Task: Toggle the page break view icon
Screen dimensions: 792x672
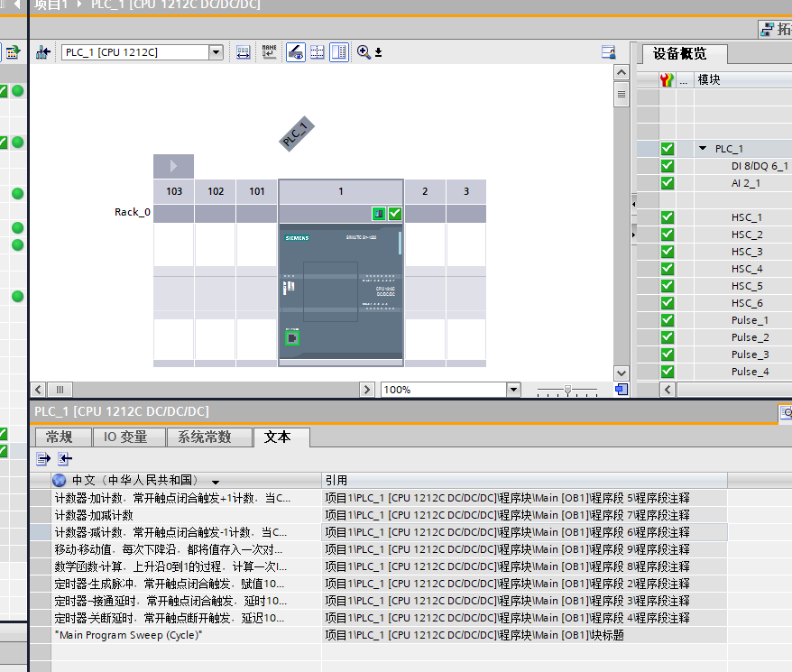Action: tap(339, 52)
